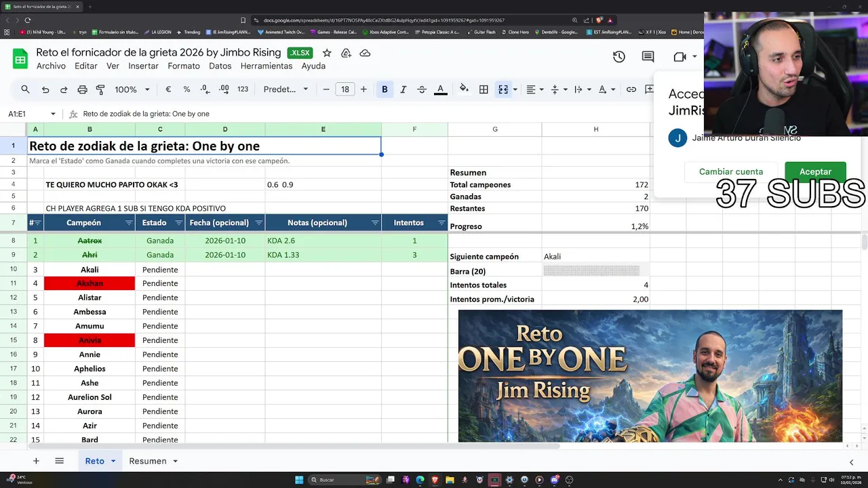Format cell as euro currency
This screenshot has width=868, height=488.
(x=168, y=89)
